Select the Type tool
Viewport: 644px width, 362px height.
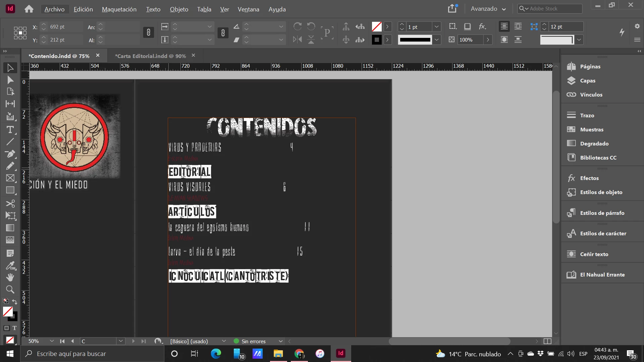tap(10, 130)
